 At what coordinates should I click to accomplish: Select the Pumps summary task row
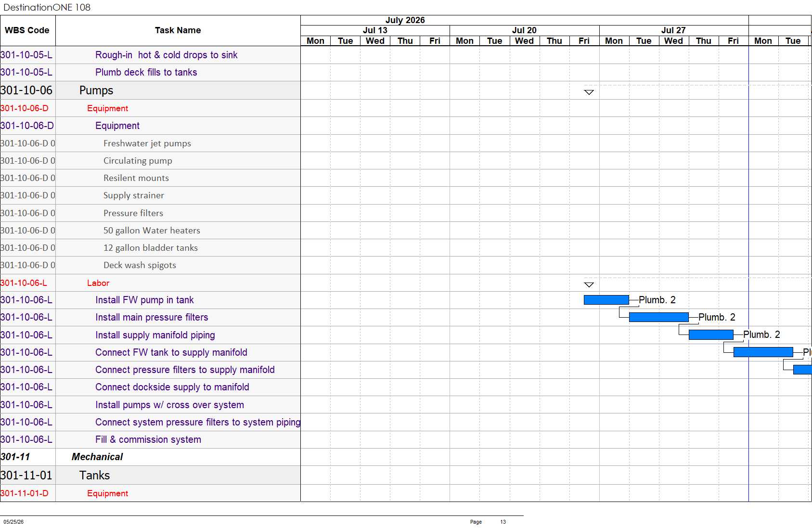pyautogui.click(x=150, y=90)
